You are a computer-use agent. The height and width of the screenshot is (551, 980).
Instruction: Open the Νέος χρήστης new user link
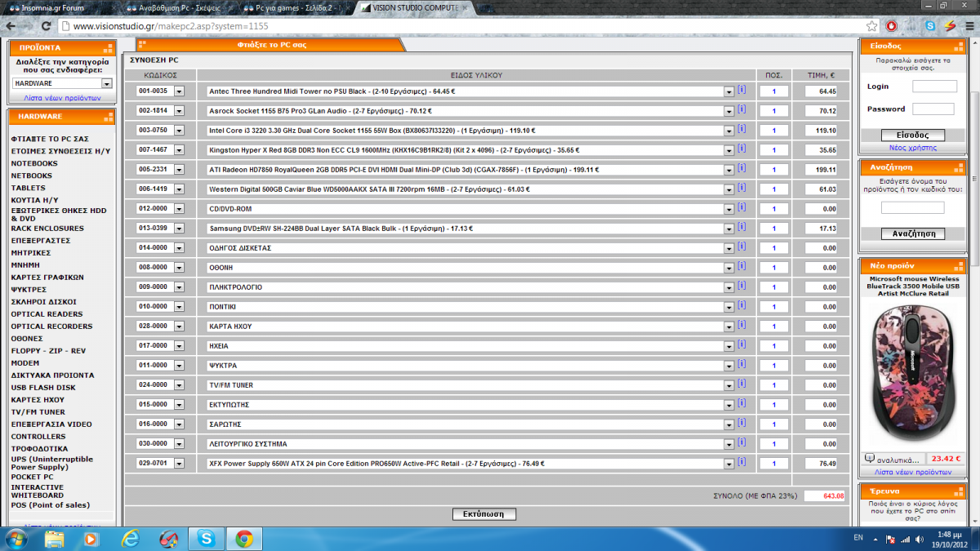913,148
